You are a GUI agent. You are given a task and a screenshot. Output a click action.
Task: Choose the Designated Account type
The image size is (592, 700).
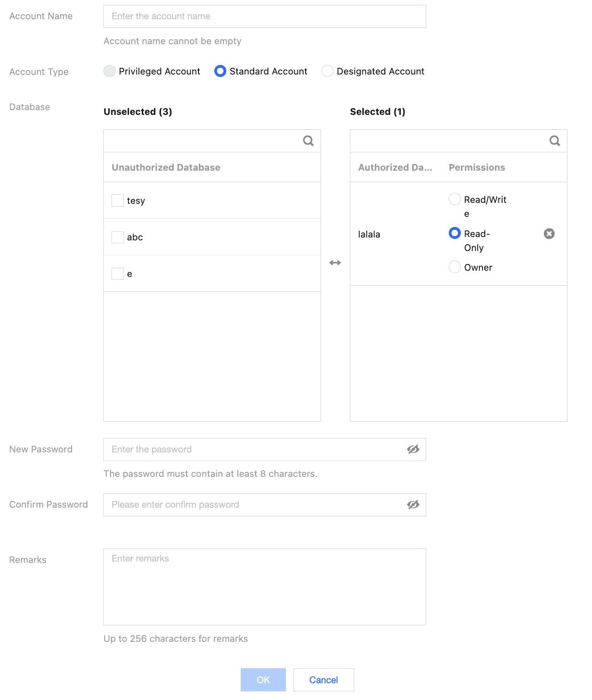[327, 71]
